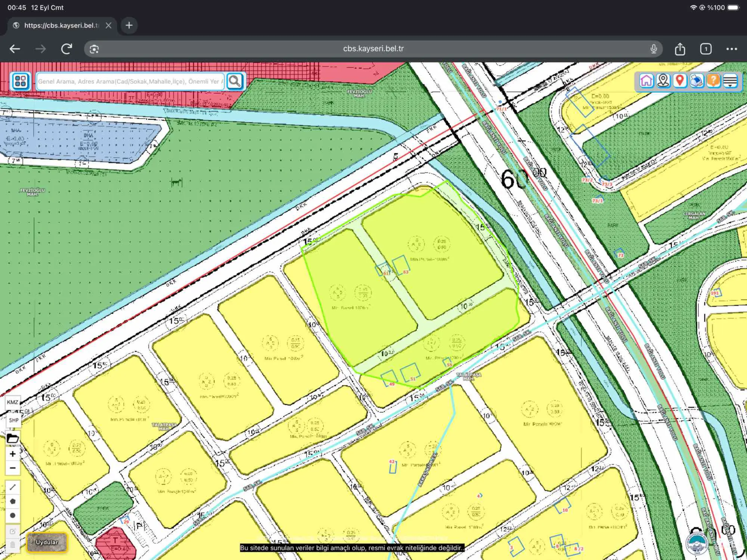The height and width of the screenshot is (560, 747).
Task: Click parcel marker 63 on the map
Action: 406,272
